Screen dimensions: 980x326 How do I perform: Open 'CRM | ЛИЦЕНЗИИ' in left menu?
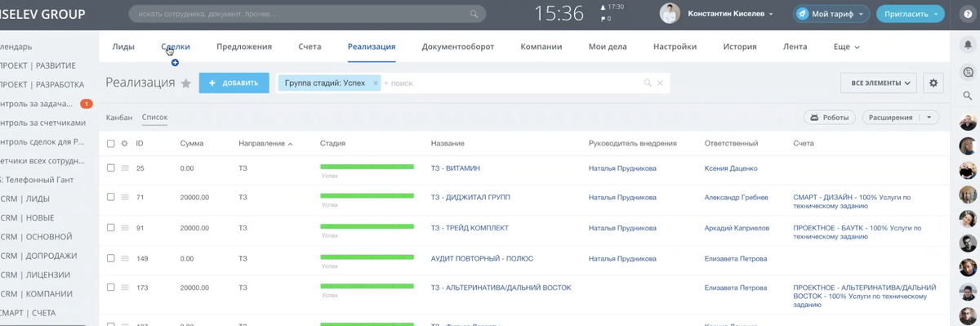[34, 275]
